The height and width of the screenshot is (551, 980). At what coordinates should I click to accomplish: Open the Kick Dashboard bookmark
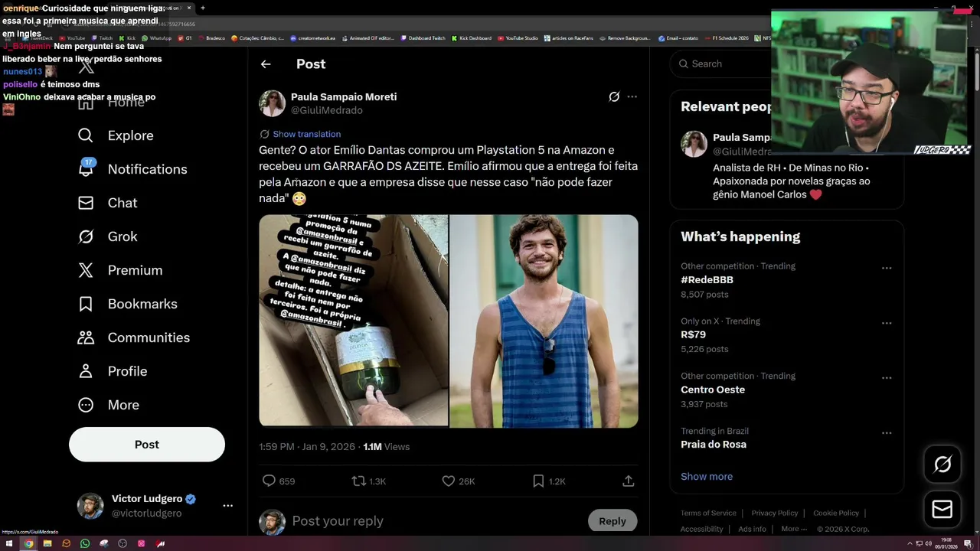(472, 38)
